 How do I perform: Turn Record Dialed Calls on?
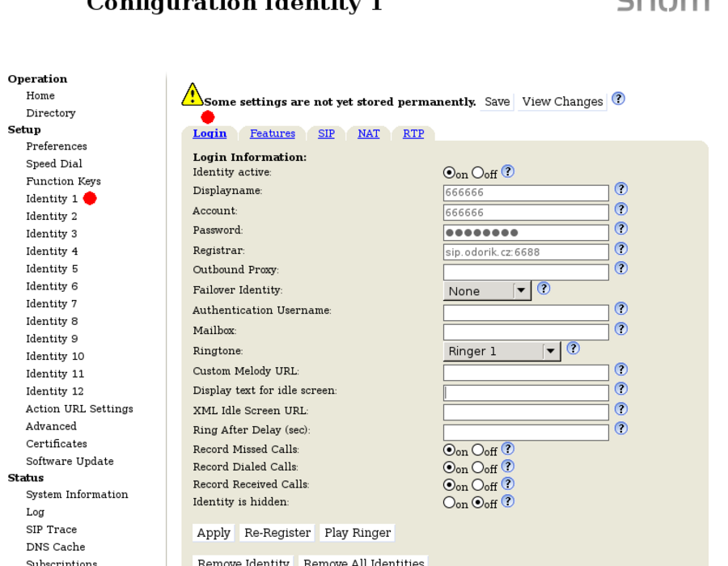click(x=449, y=467)
